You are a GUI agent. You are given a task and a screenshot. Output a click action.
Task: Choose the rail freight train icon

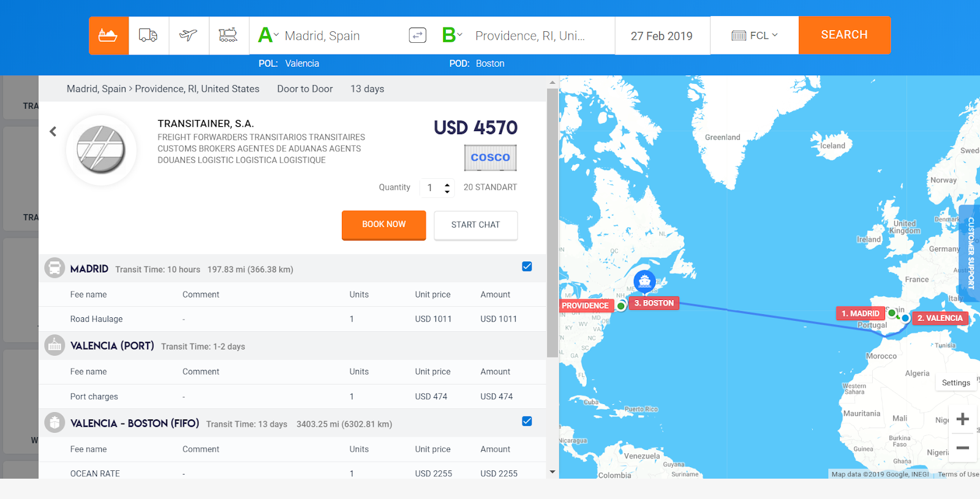point(228,36)
